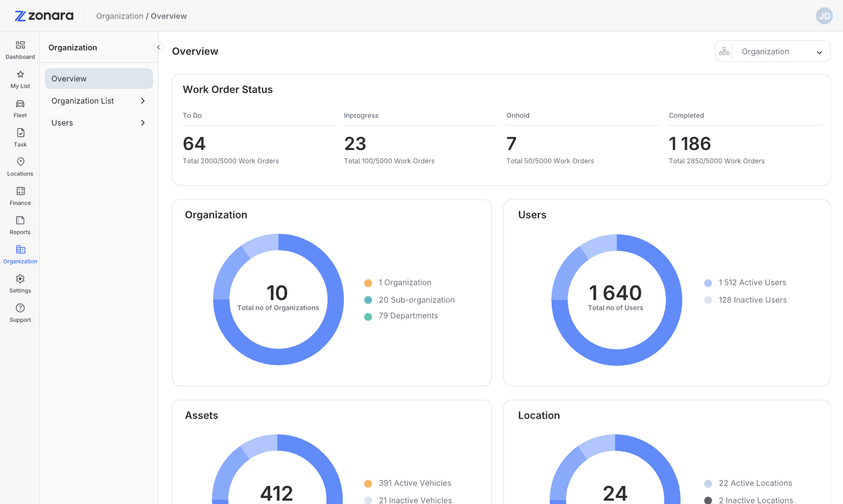Viewport: 843px width, 504px height.
Task: Open Organization List menu item
Action: point(99,101)
